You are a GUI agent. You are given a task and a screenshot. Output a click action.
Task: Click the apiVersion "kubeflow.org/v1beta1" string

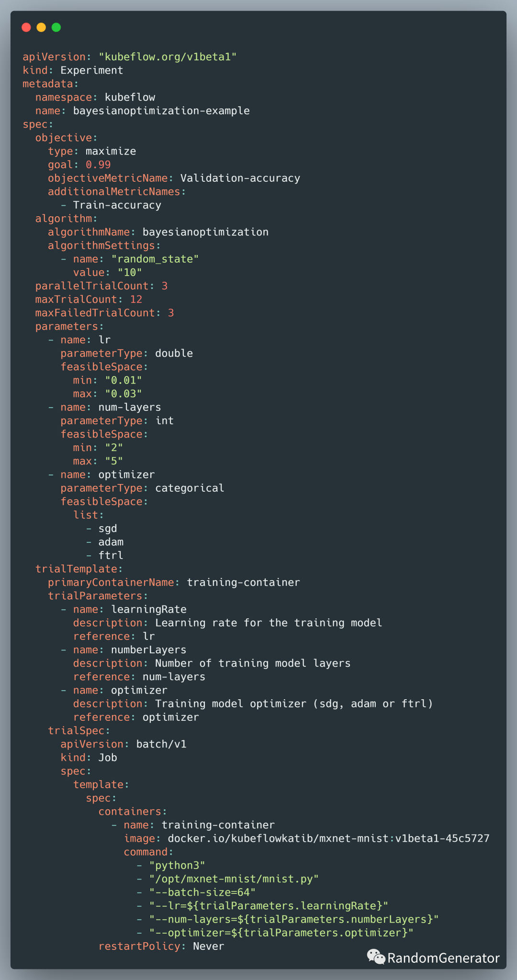[168, 57]
